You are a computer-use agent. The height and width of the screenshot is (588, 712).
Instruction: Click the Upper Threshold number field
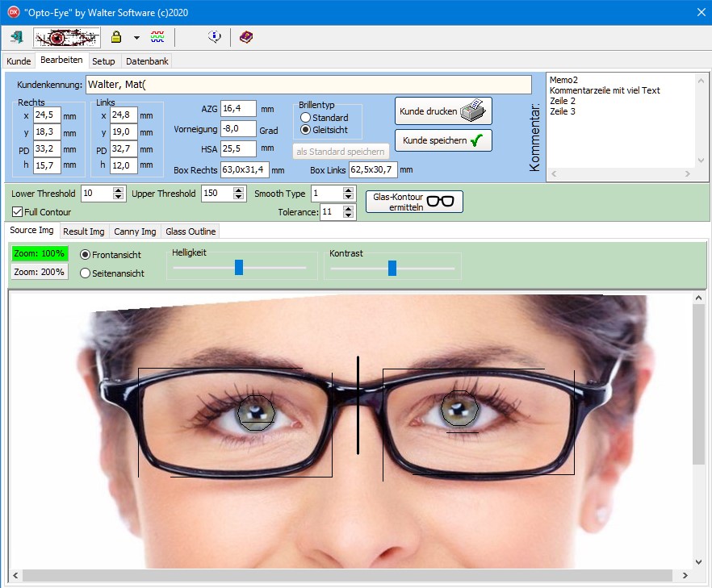(218, 194)
